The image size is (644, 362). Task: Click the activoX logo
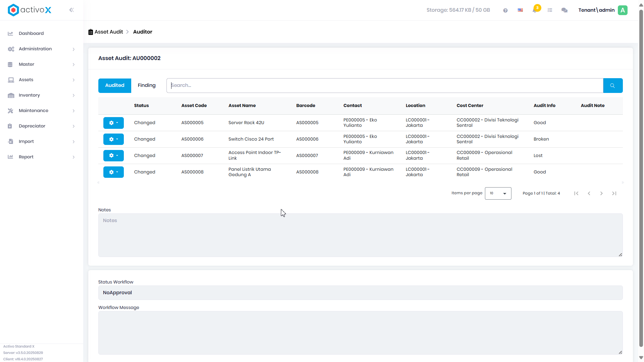(30, 10)
